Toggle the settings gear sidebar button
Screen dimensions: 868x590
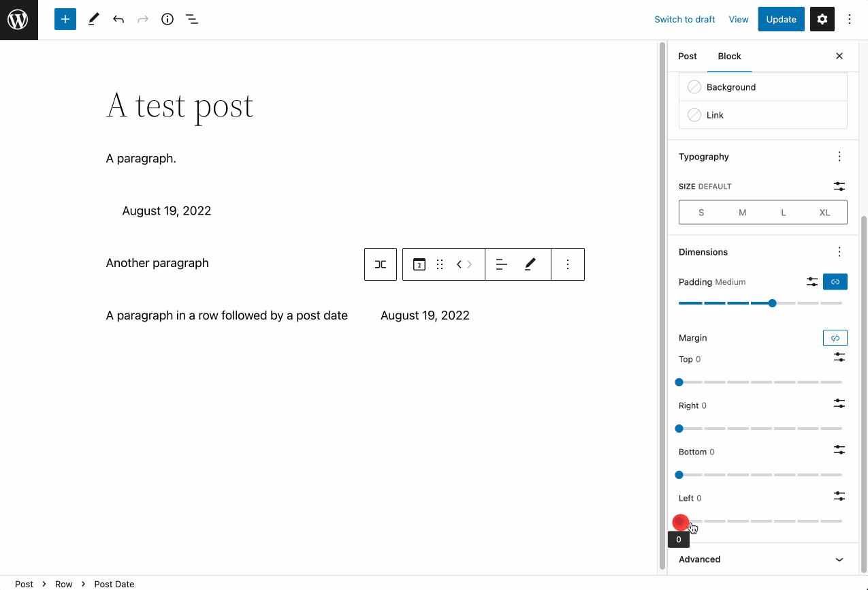[x=822, y=20]
